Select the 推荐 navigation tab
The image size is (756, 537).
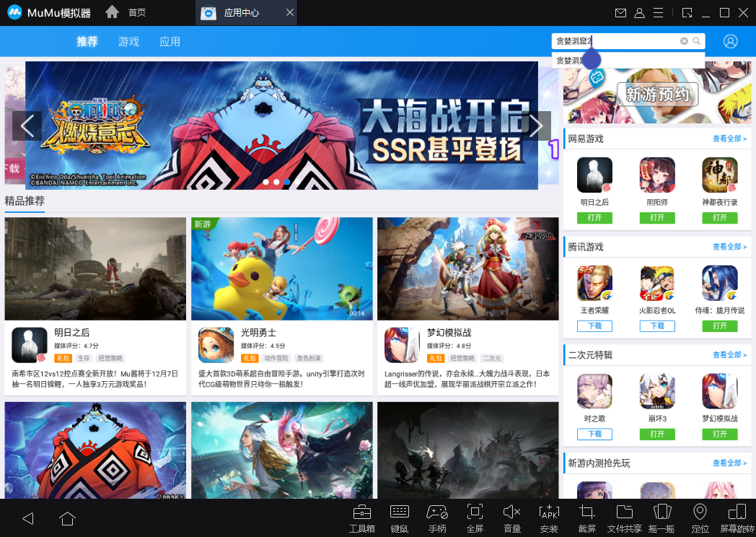pos(87,41)
